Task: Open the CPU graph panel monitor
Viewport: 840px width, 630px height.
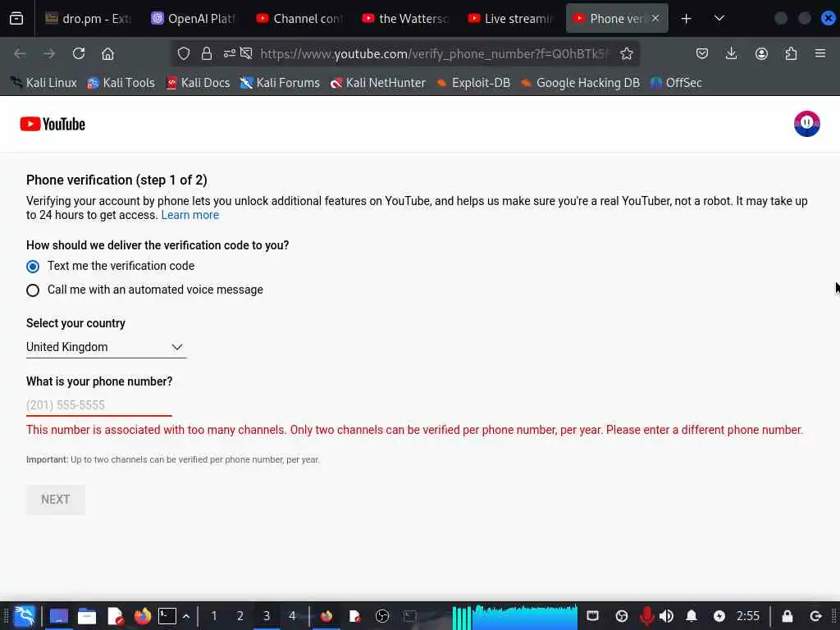Action: coord(515,616)
